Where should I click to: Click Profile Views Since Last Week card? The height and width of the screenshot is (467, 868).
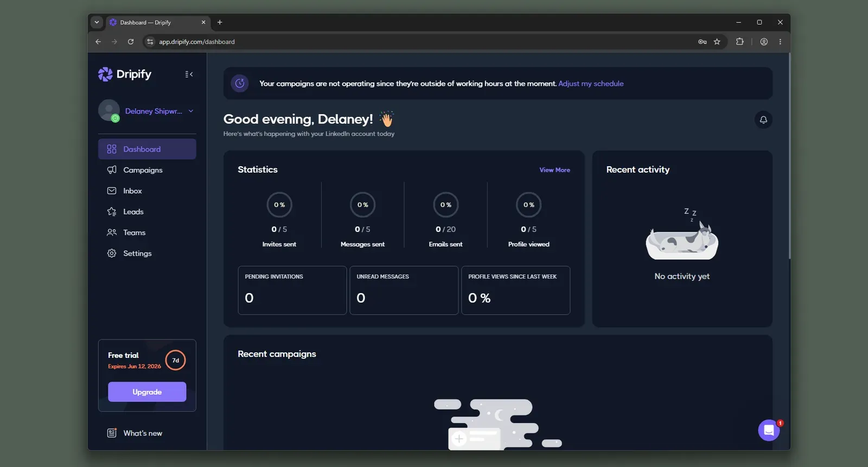point(516,290)
